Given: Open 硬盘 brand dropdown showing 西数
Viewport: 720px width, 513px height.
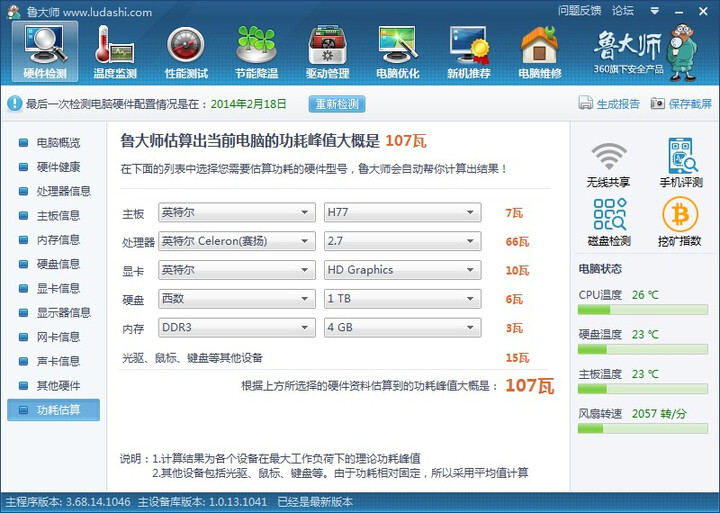Looking at the screenshot, I should coord(237,299).
